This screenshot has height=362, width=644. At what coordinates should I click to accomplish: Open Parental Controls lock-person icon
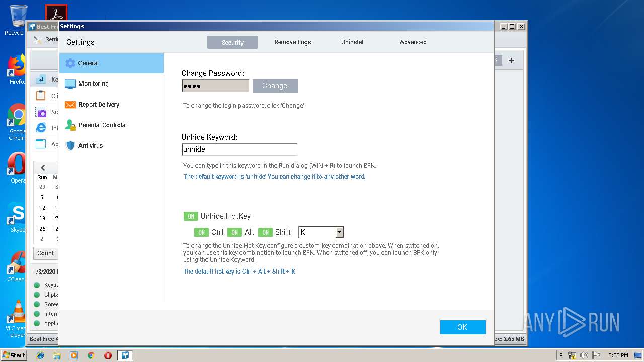click(x=70, y=125)
